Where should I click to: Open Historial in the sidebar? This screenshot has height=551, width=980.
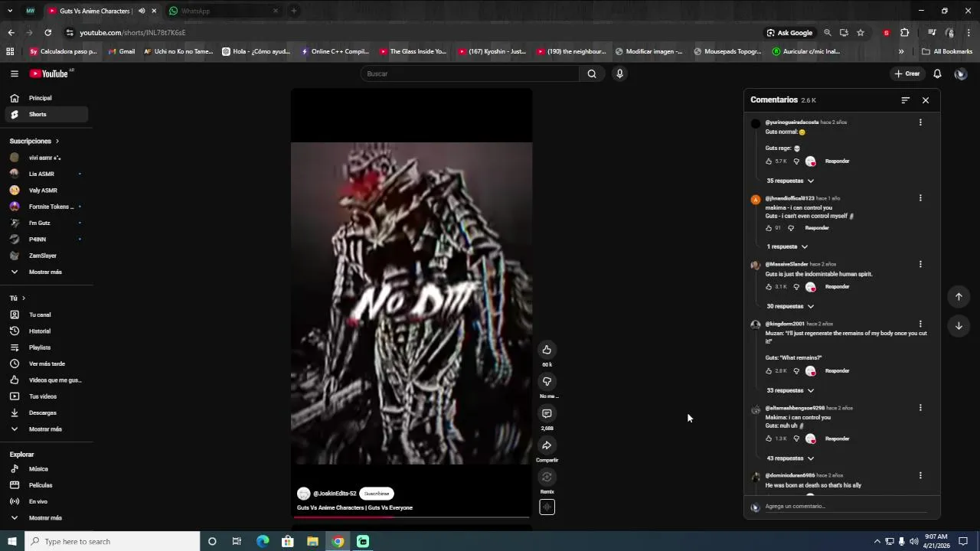tap(46, 331)
